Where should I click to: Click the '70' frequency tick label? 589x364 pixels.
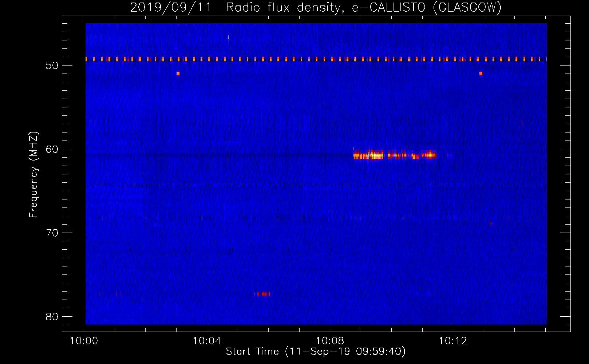(52, 233)
